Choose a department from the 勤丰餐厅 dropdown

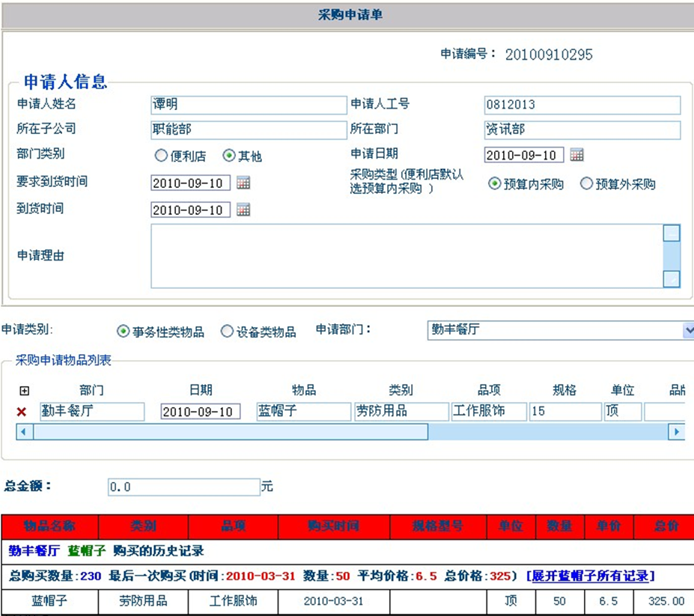click(x=554, y=329)
